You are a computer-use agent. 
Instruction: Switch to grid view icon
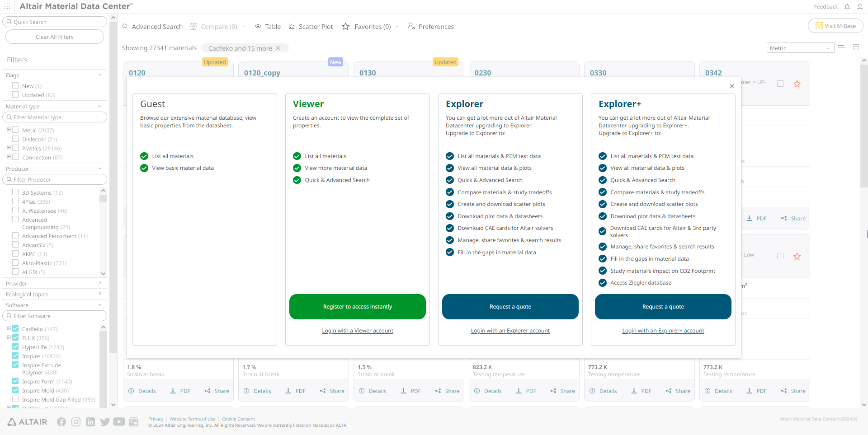point(856,47)
